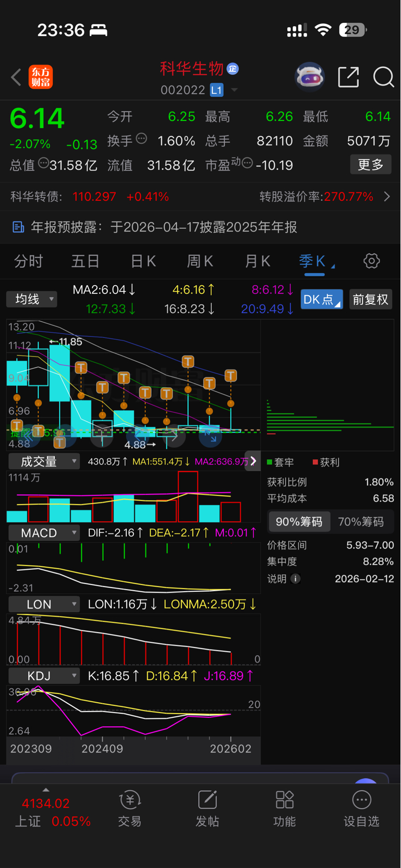The image size is (401, 868).
Task: Show info icon next to 市盈动
Action: point(247,163)
